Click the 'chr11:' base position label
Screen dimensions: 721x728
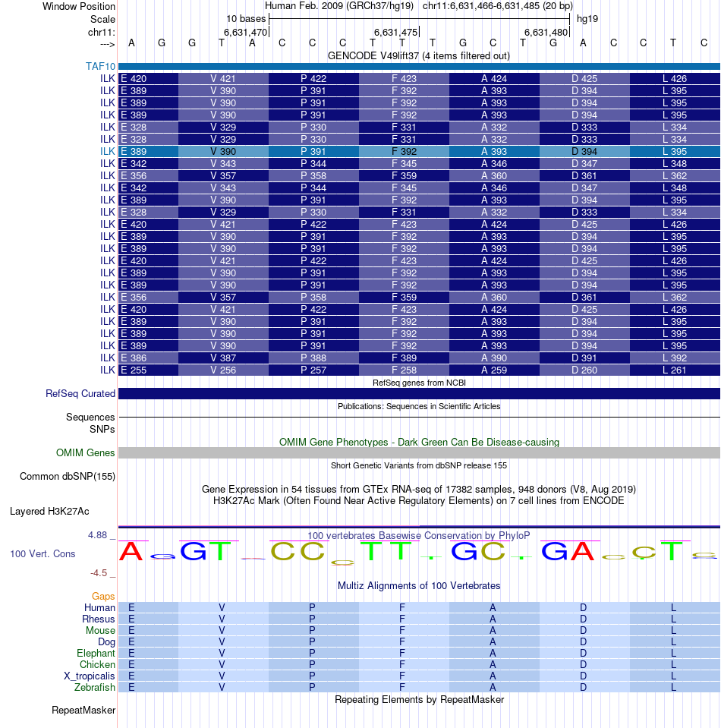click(101, 33)
